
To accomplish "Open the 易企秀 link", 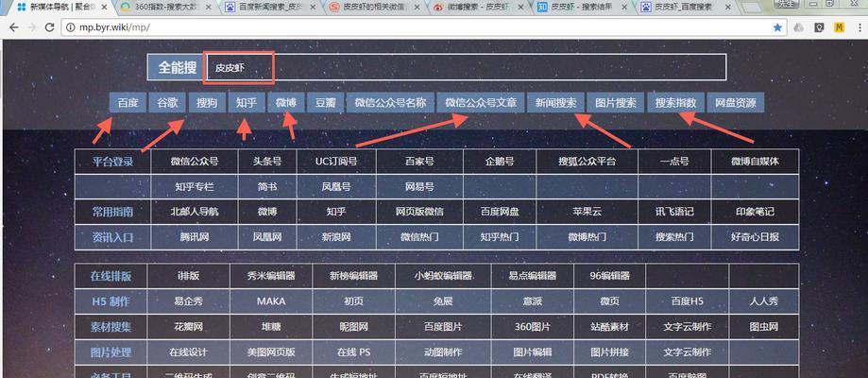I will click(x=188, y=301).
